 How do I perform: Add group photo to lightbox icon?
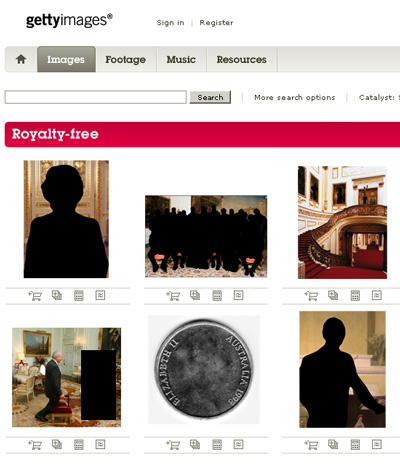[195, 295]
